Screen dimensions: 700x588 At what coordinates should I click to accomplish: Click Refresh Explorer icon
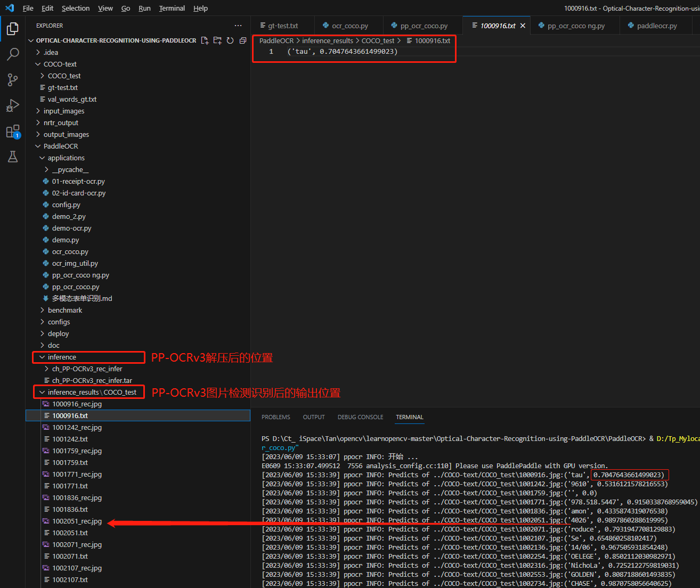click(230, 40)
